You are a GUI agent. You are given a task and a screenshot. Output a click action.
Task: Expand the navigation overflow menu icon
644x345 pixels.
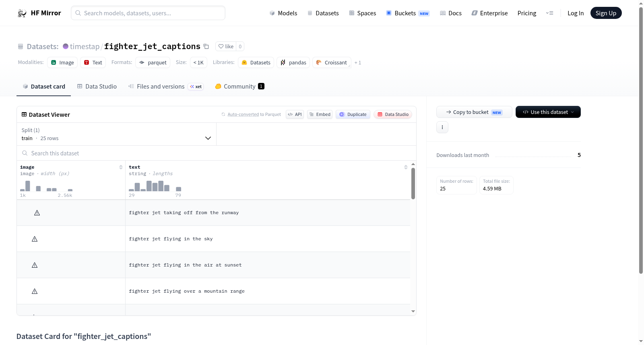pyautogui.click(x=549, y=13)
